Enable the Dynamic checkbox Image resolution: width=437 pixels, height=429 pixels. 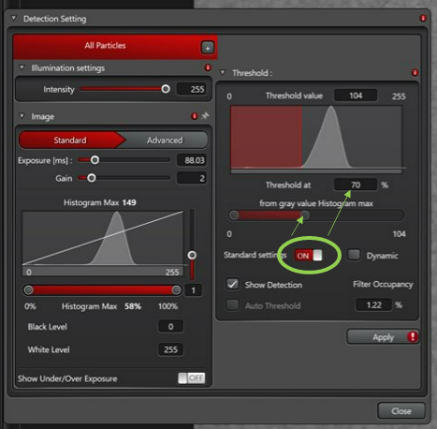(354, 255)
